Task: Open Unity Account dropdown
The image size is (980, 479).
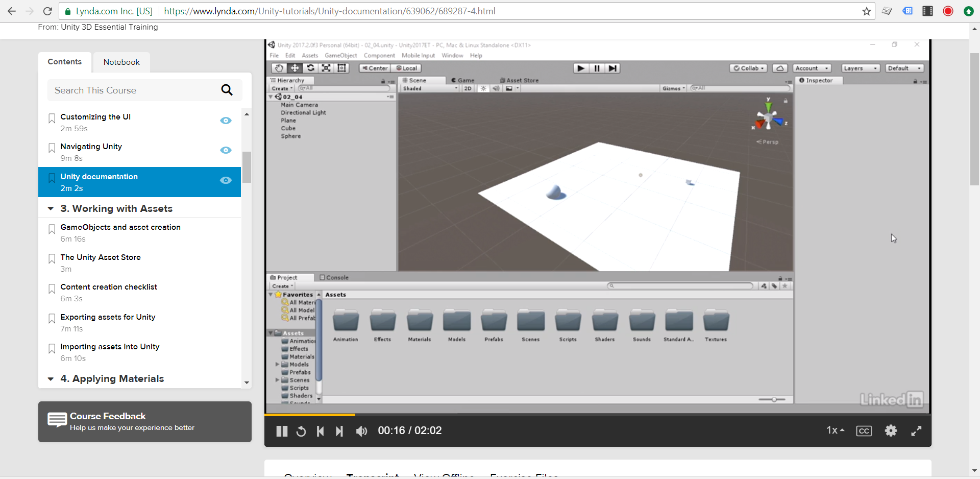Action: [x=812, y=68]
